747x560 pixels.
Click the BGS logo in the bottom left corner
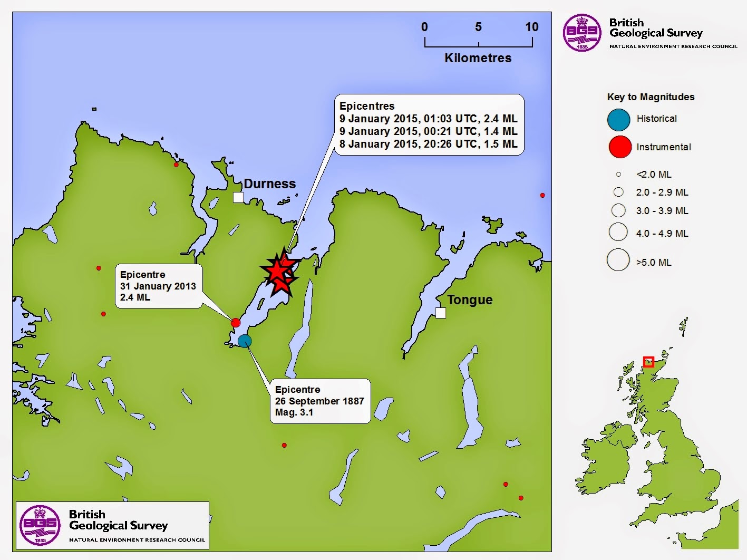40,525
